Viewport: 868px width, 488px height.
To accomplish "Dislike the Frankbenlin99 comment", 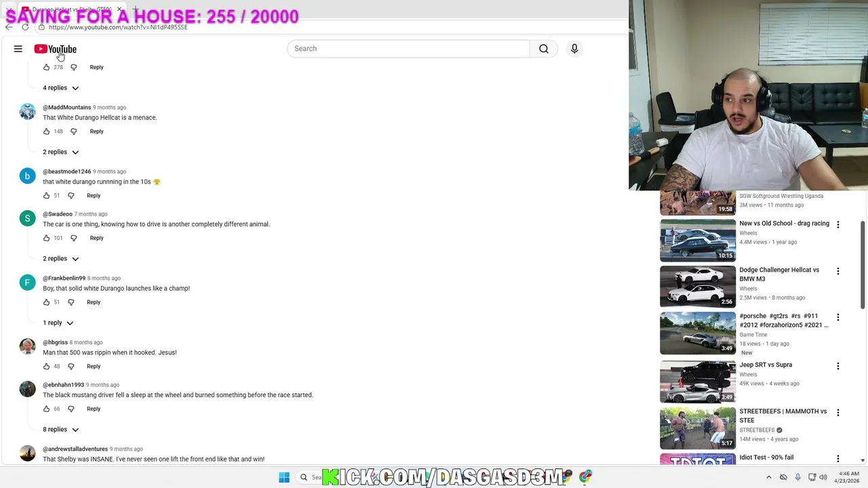I will point(71,302).
